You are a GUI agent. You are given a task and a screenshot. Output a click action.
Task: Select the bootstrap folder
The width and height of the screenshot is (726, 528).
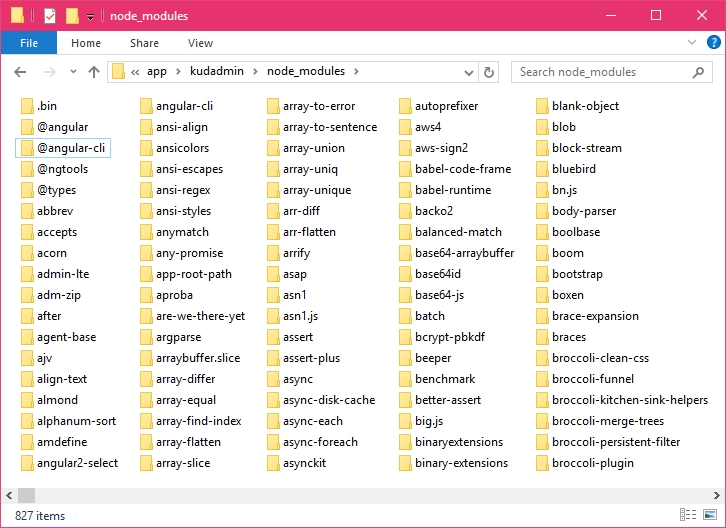click(570, 274)
